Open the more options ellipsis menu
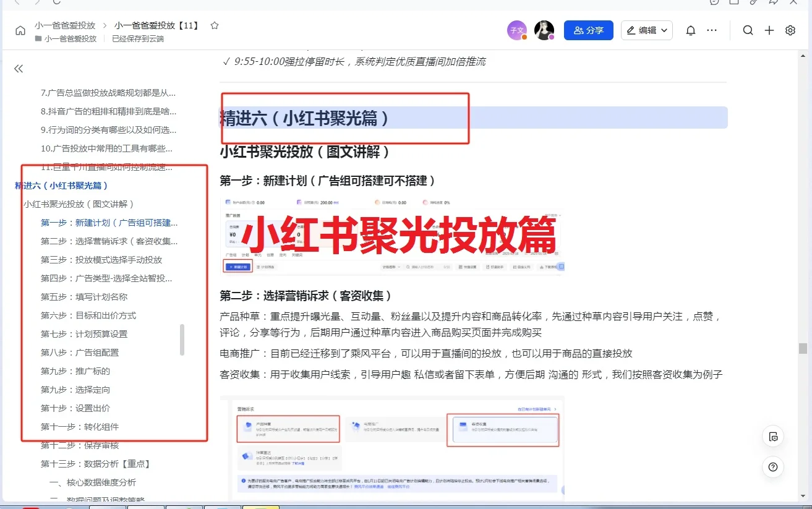The width and height of the screenshot is (812, 509). coord(712,30)
